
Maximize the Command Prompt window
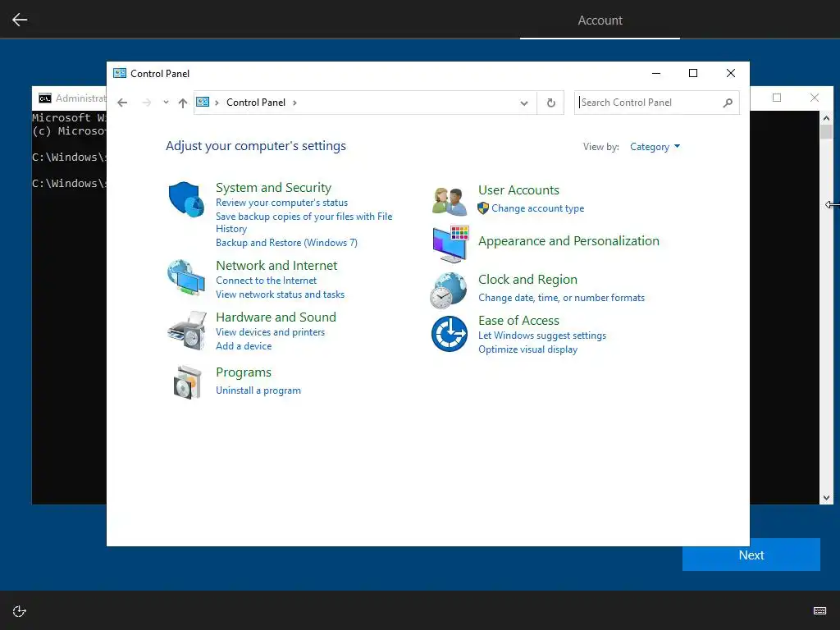tap(777, 98)
